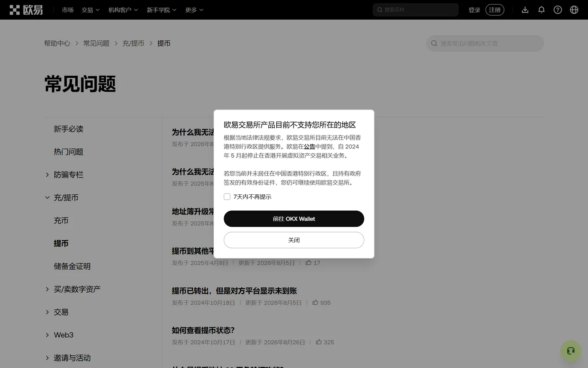This screenshot has height=368, width=588.
Task: Open the 公告 link in the dialog
Action: coord(310,146)
